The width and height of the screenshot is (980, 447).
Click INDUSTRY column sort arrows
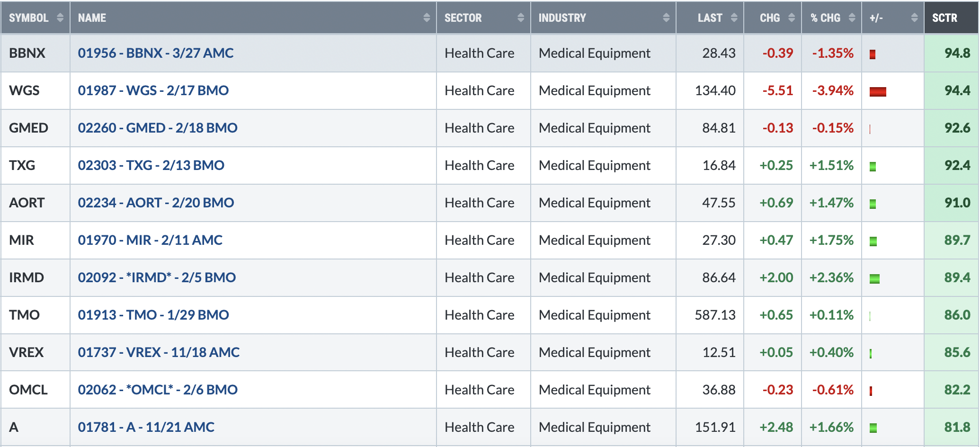[666, 18]
